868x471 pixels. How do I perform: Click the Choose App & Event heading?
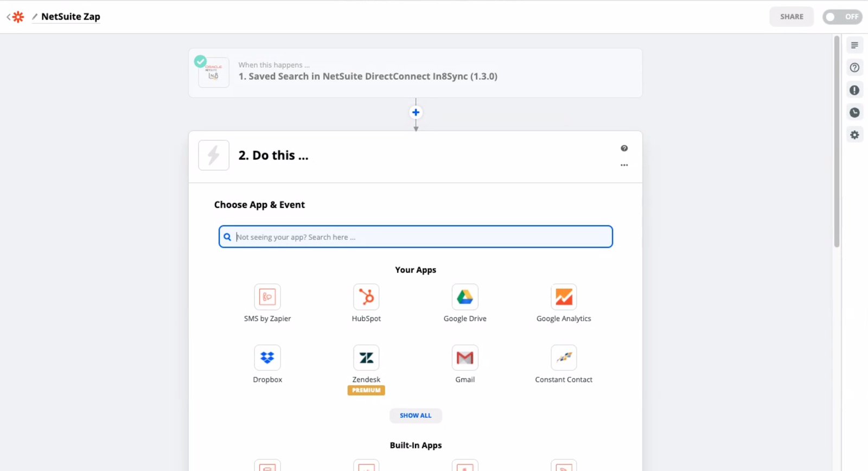(x=259, y=205)
